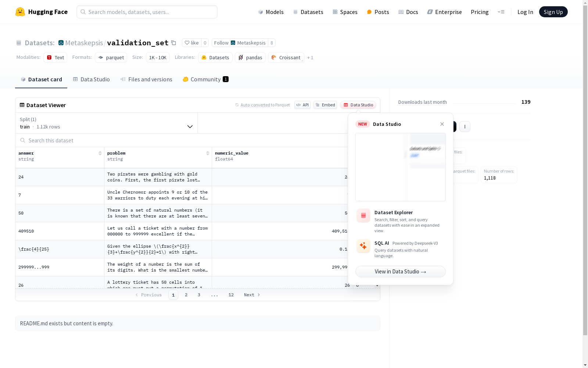Click the answer cell '299999...999'
588x368 pixels.
coord(60,267)
